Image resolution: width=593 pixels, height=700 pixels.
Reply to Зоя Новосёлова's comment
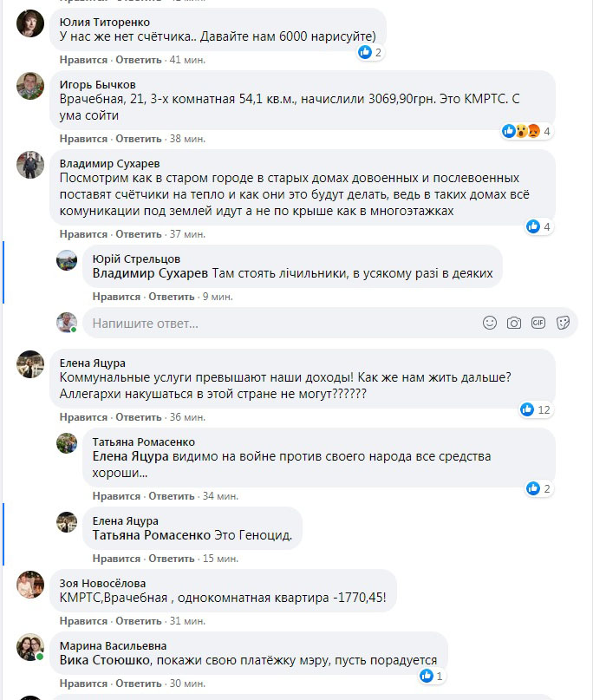[x=139, y=620]
